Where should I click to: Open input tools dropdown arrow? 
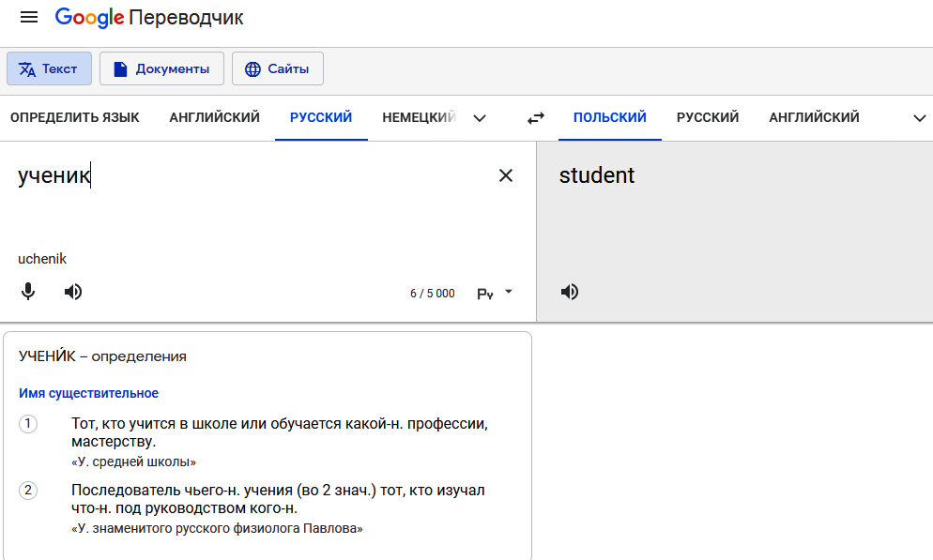coord(509,292)
